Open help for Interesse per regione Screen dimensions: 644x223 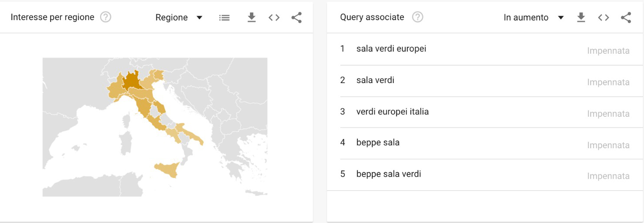click(x=106, y=17)
